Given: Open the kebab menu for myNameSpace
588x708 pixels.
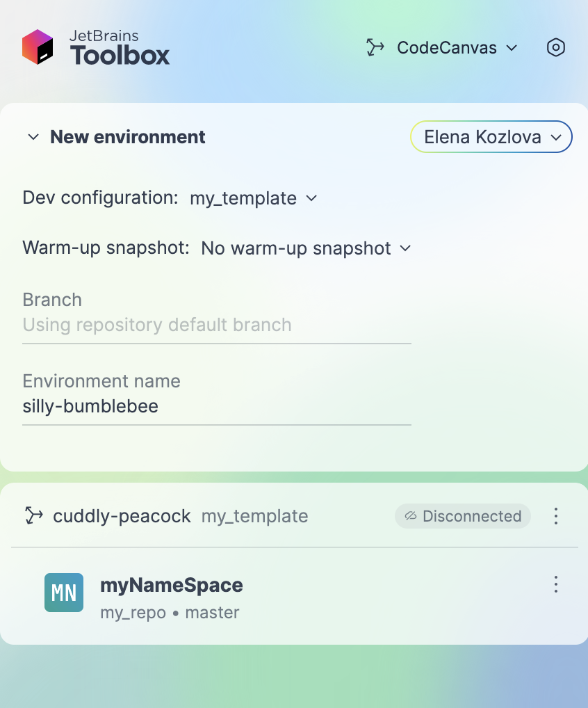Looking at the screenshot, I should pyautogui.click(x=555, y=585).
